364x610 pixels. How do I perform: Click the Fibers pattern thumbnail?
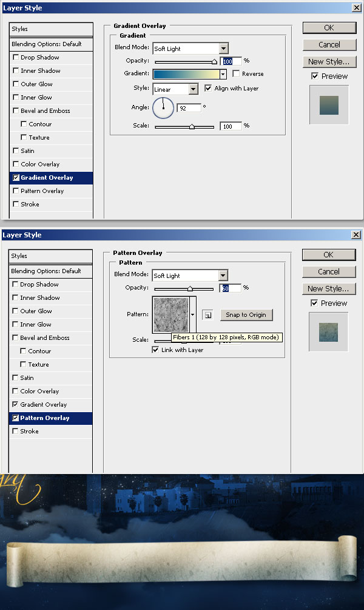[171, 314]
